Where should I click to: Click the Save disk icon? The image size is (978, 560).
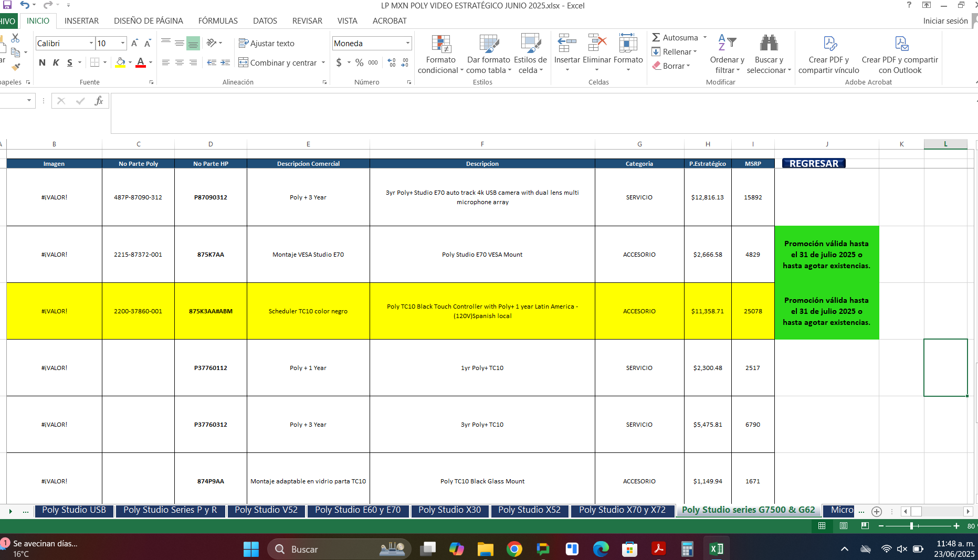pyautogui.click(x=7, y=5)
